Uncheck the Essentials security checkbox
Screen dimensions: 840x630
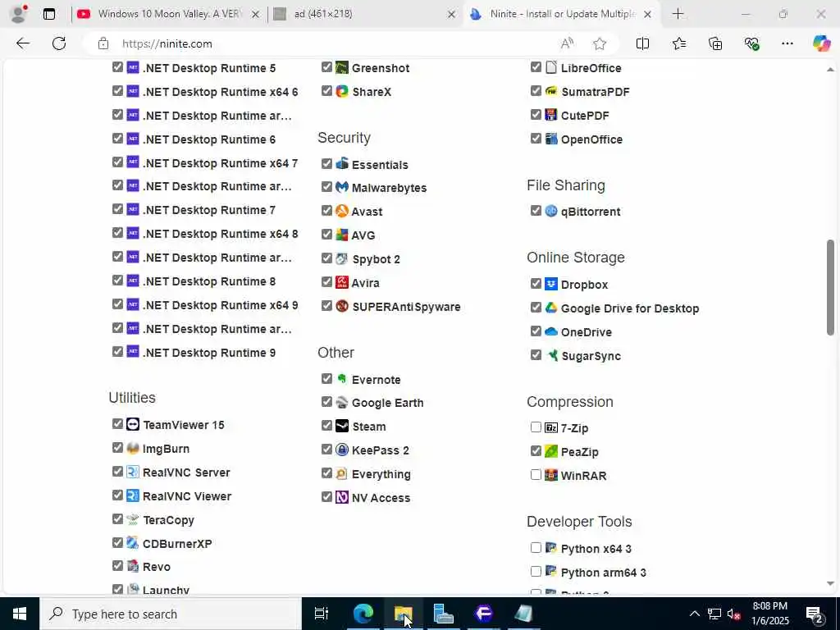(x=326, y=163)
